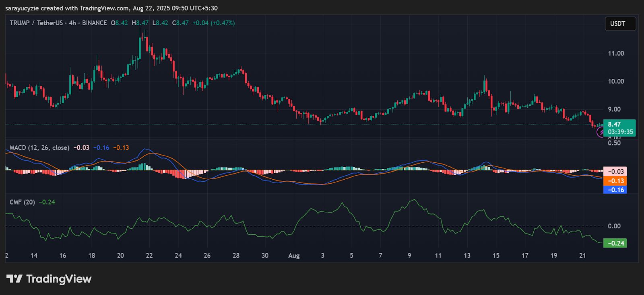Click the open value O8.42
The width and height of the screenshot is (644, 295).
[x=119, y=23]
